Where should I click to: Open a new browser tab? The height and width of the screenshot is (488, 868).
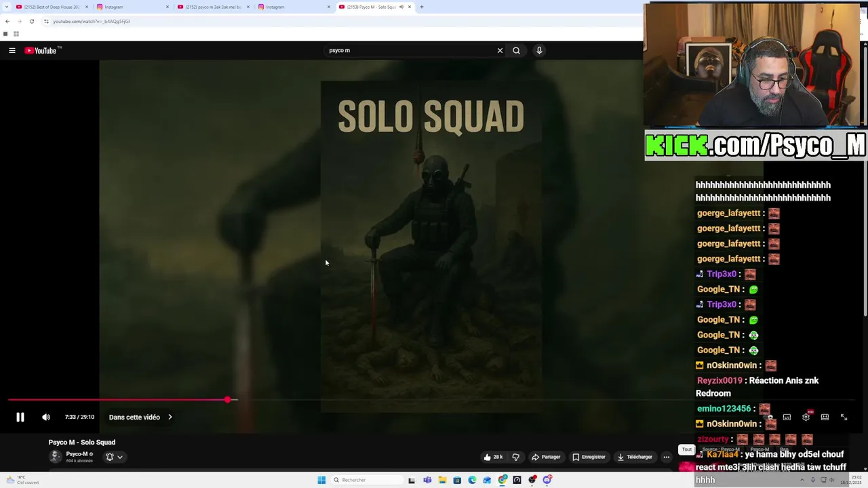coord(421,7)
